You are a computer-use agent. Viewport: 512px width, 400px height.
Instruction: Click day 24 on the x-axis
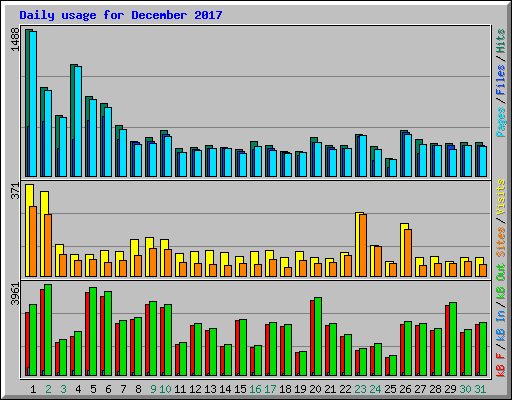[x=375, y=389]
